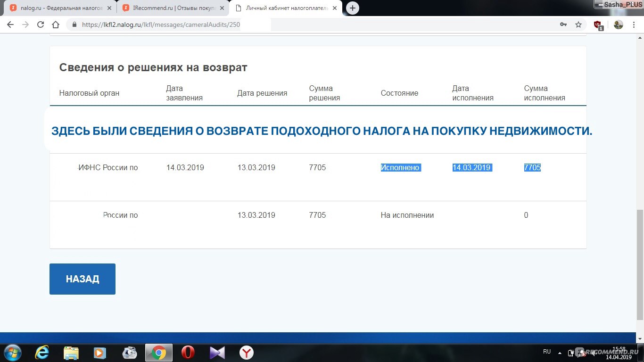Click the browser forward arrow
This screenshot has height=362, width=644.
(25, 25)
